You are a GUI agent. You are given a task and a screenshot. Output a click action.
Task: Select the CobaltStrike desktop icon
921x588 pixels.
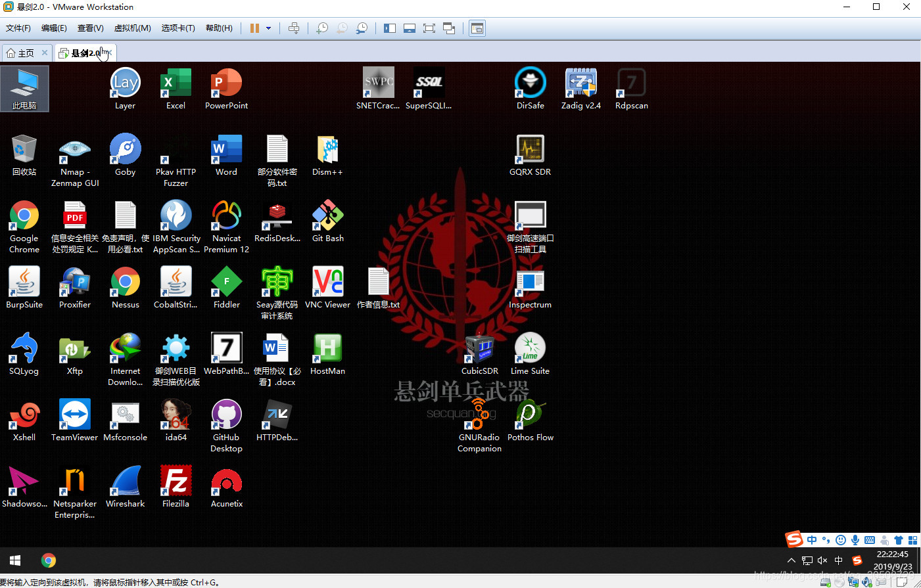176,287
